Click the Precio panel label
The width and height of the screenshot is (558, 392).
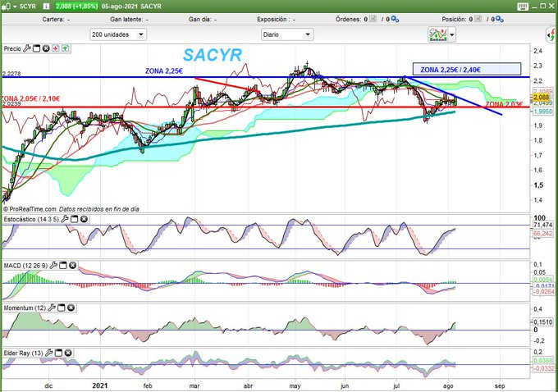pos(12,48)
